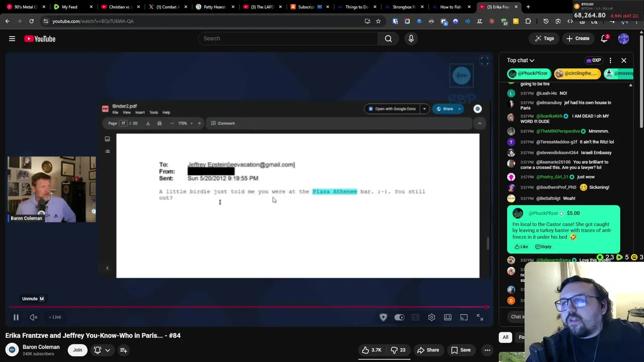This screenshot has width=644, height=362.
Task: Open @PhuckPfizer's pinned super chat chip
Action: tap(529, 73)
